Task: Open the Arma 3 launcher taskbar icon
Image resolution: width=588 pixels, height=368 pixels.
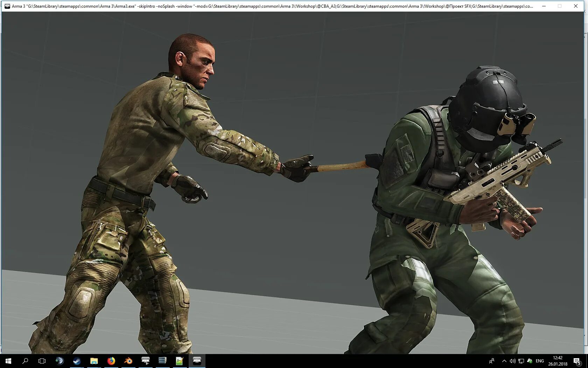Action: point(145,361)
